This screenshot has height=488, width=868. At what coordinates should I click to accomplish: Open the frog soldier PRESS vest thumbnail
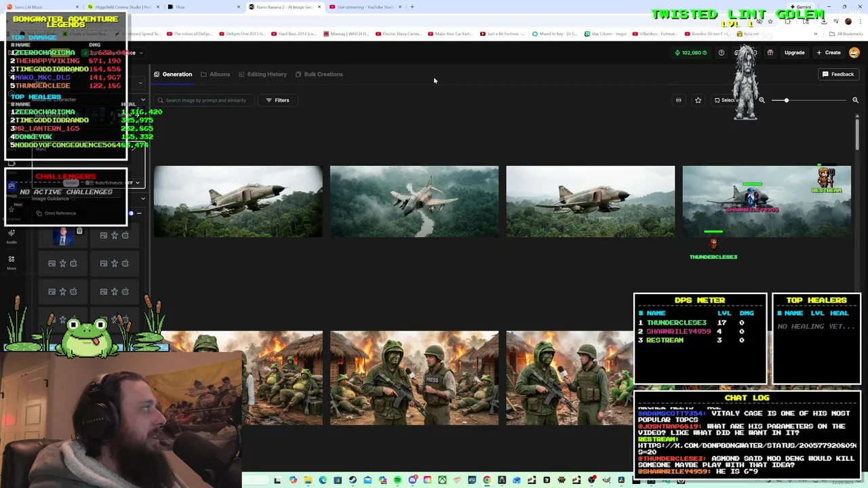coord(414,378)
